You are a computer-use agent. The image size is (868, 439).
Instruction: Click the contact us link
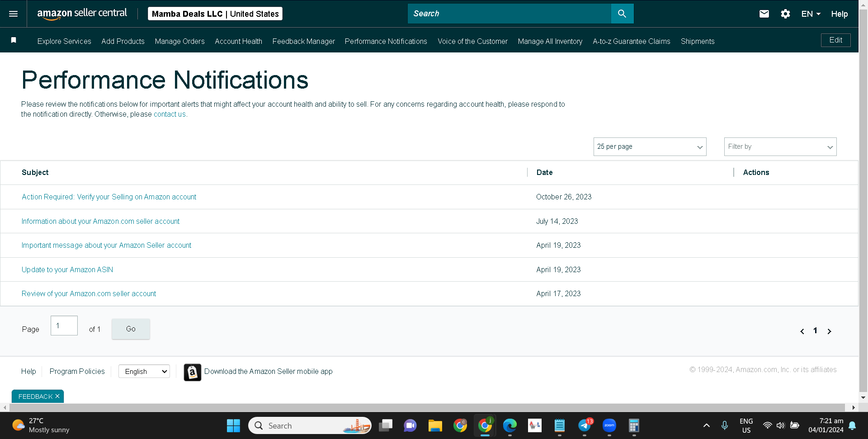170,114
